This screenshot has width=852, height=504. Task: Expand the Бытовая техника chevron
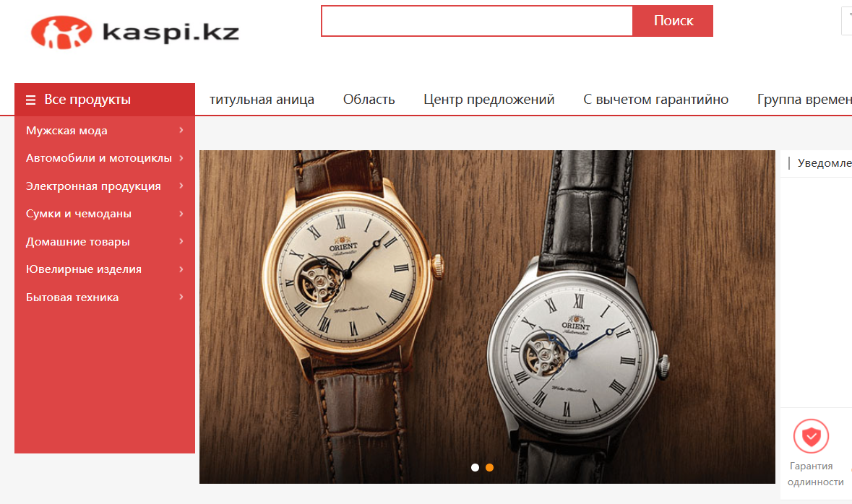click(x=181, y=297)
